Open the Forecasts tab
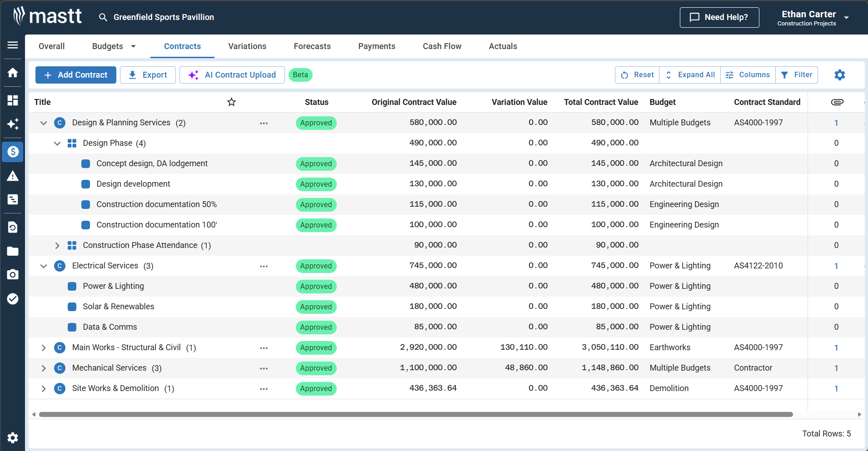 coord(312,46)
